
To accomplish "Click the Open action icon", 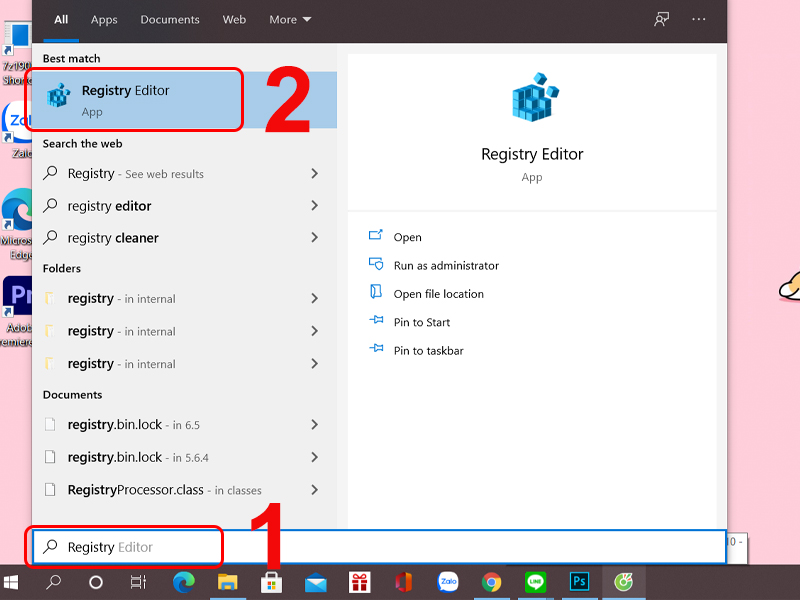I will (376, 235).
